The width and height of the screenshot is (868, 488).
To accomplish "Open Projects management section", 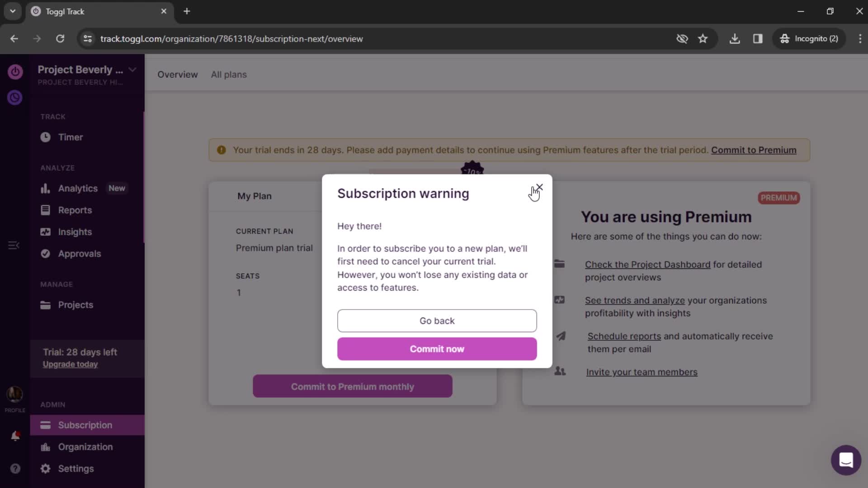I will [x=75, y=305].
